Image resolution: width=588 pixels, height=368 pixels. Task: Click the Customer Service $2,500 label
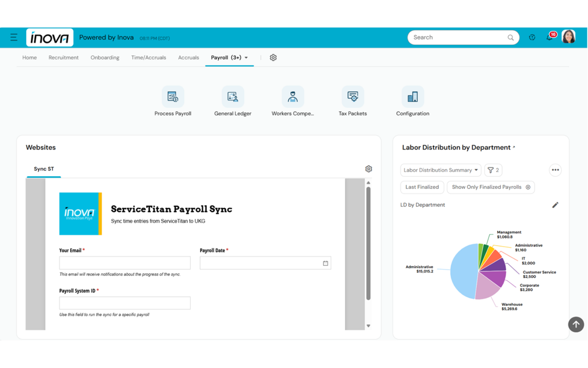pos(539,274)
